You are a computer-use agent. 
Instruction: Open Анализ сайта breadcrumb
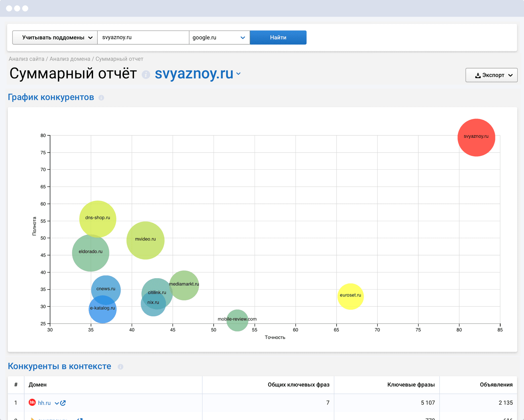click(x=27, y=59)
